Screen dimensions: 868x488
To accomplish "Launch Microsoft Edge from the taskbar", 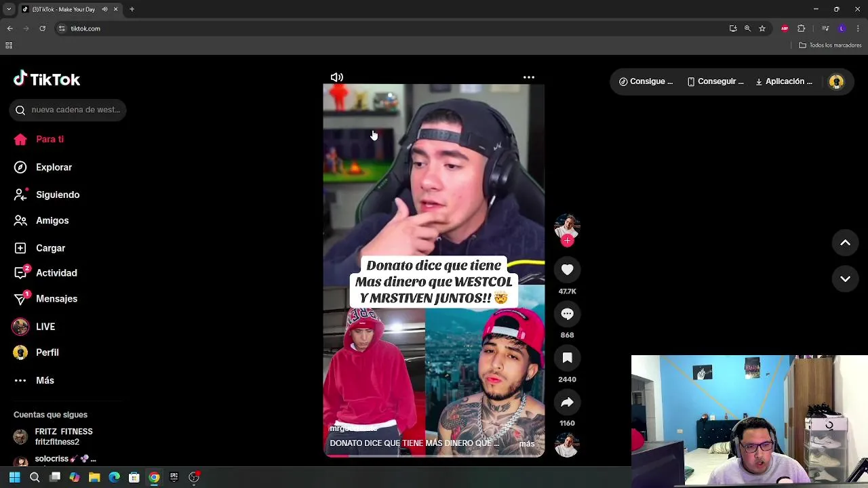I will pos(114,477).
